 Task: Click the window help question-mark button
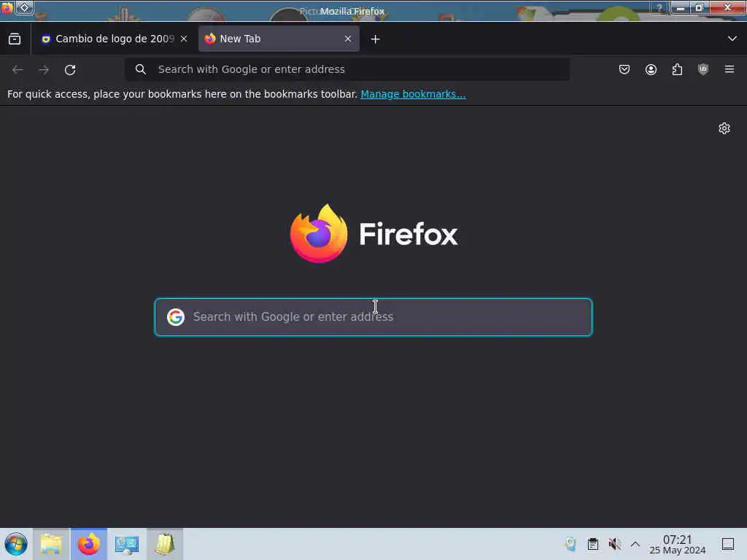point(659,8)
